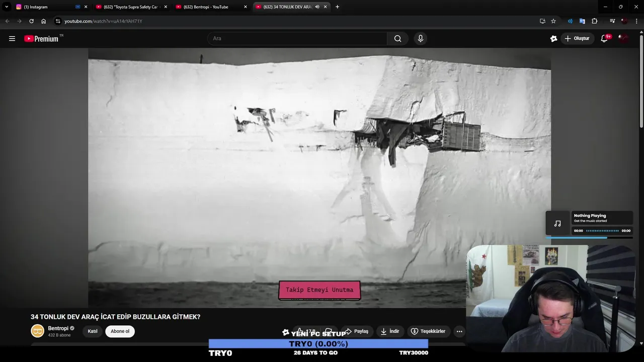
Task: Click the video title 34 TONLUK DEV ARAÇ
Action: tap(116, 317)
